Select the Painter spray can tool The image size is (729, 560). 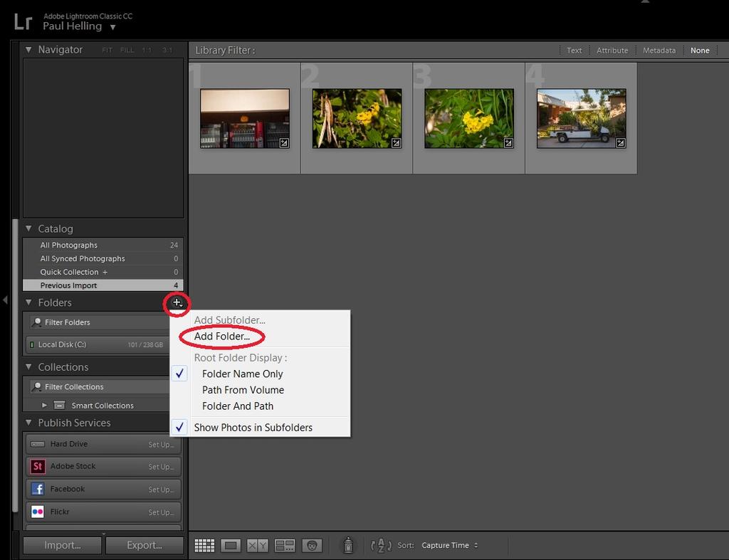point(348,545)
